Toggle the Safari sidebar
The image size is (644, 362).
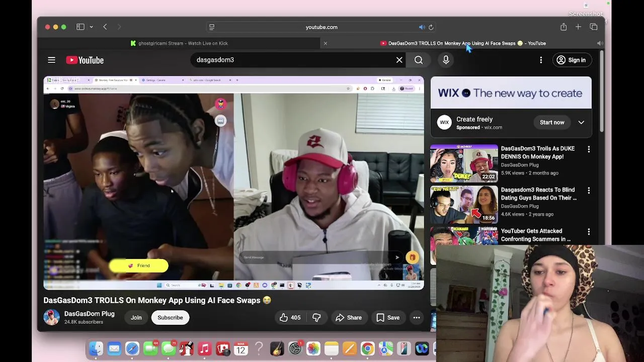tap(80, 27)
